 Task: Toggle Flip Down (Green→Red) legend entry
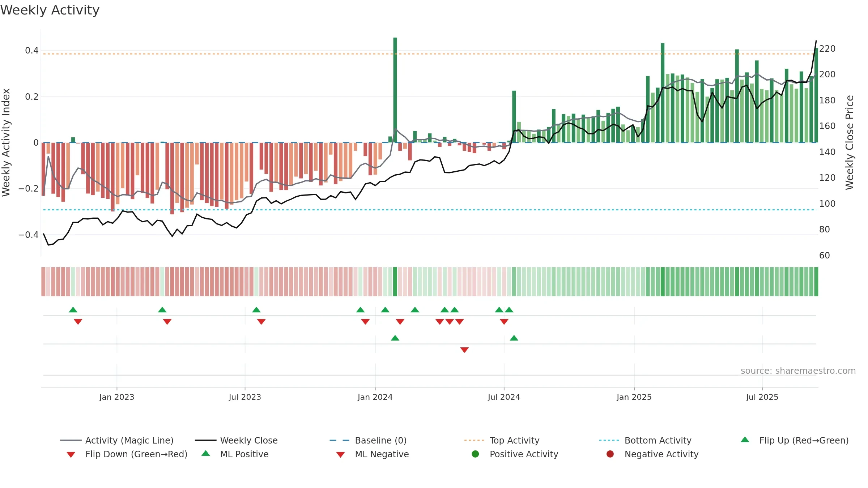click(x=127, y=454)
